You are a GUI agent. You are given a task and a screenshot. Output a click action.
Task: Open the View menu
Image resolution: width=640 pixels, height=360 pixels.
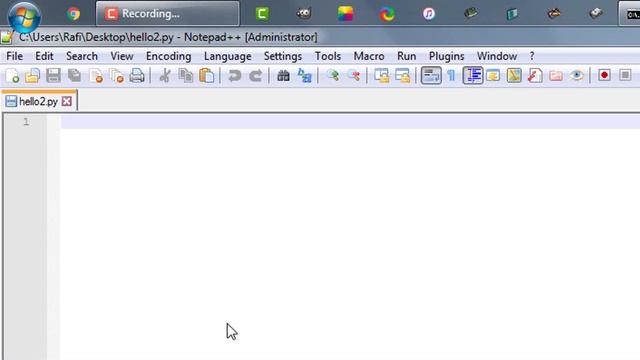(x=122, y=56)
